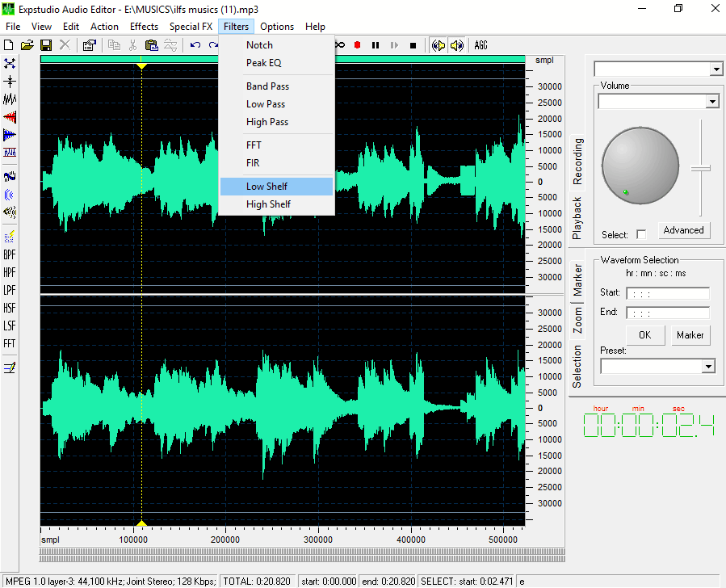This screenshot has height=588, width=726.
Task: Select the Band Pass filter menu entry
Action: (276, 86)
